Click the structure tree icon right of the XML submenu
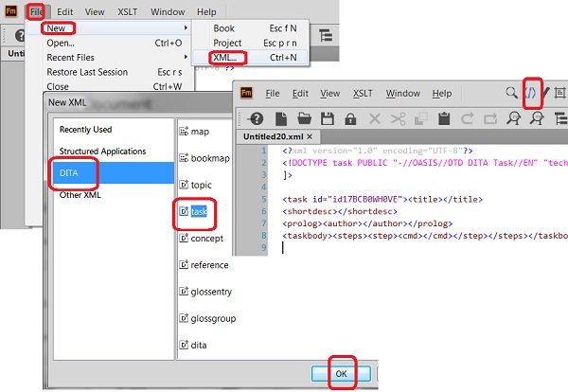 326,35
